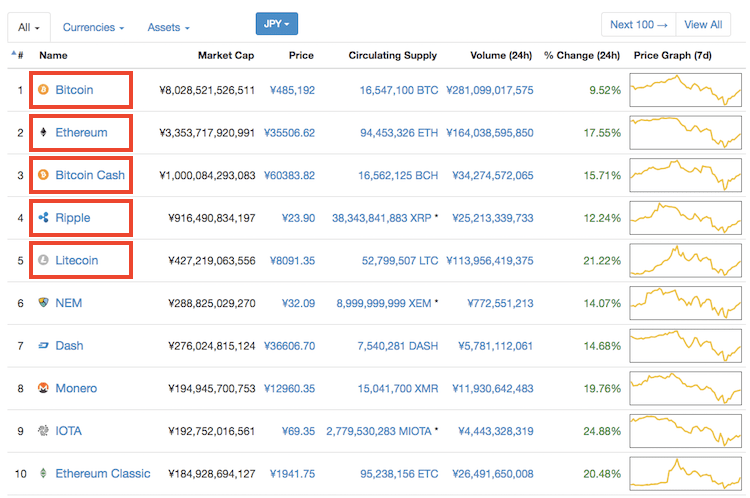Sort table by Market Cap column
Viewport: 750px width, 498px height.
click(226, 55)
